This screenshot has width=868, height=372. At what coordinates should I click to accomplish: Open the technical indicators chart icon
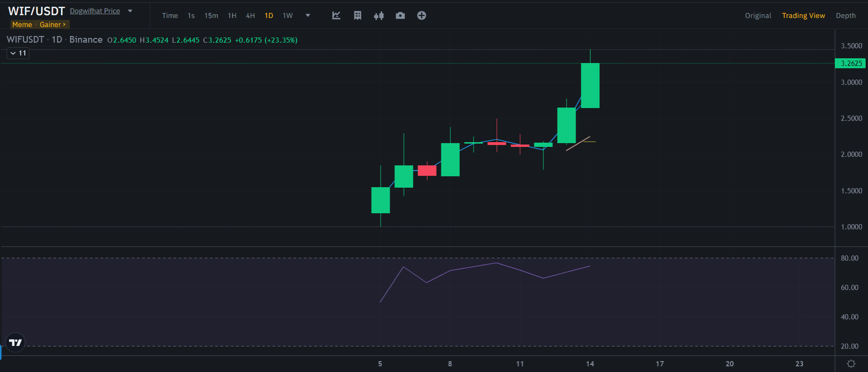[x=336, y=16]
